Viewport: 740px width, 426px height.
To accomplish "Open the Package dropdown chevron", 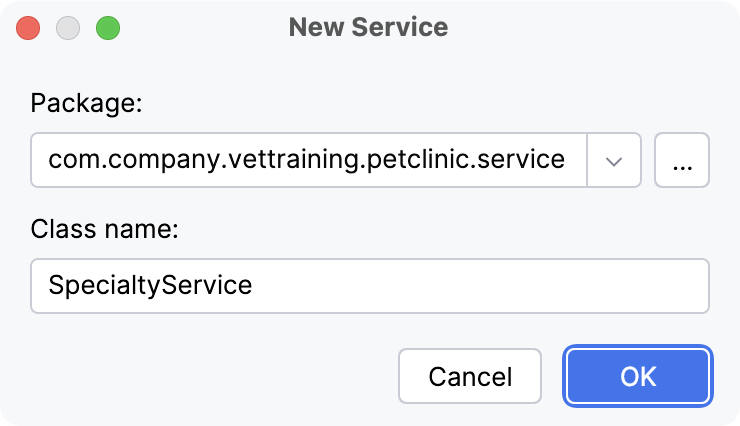I will coord(614,160).
